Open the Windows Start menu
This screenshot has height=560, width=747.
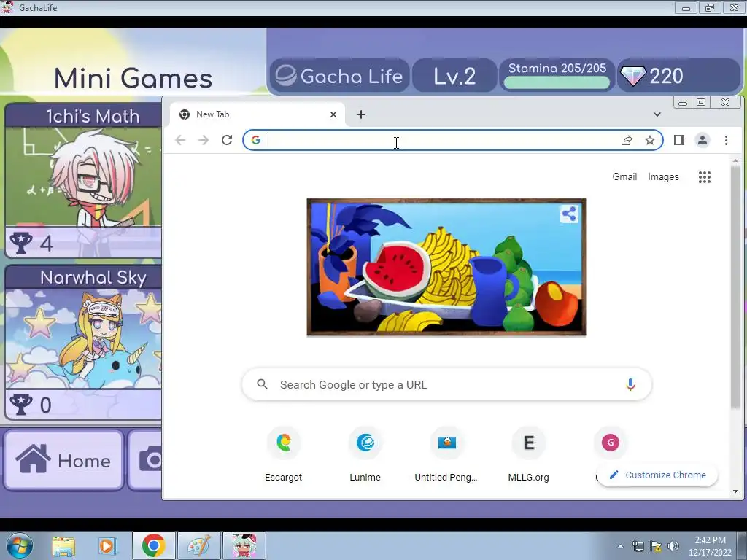pyautogui.click(x=19, y=545)
